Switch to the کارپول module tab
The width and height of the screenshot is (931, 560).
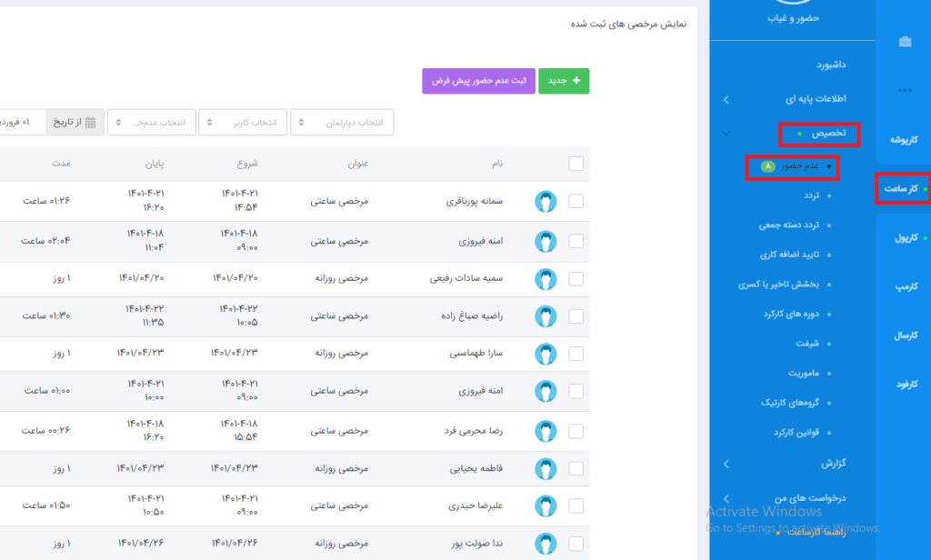[x=903, y=237]
